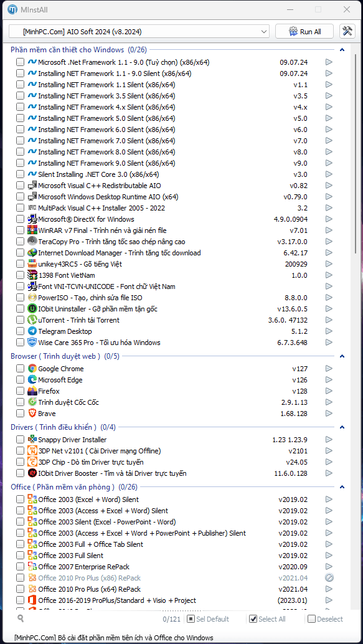
Task: Check the Internet Download Manager checkbox
Action: 20,253
